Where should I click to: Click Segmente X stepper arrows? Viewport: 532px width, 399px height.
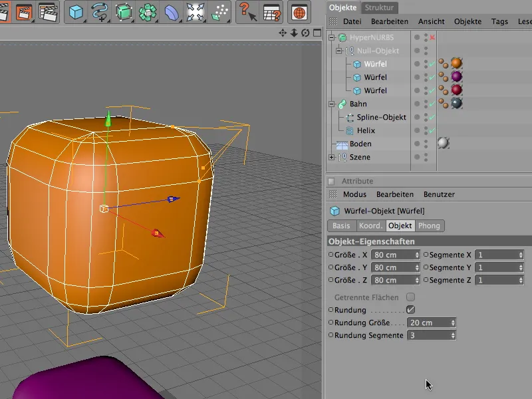521,255
